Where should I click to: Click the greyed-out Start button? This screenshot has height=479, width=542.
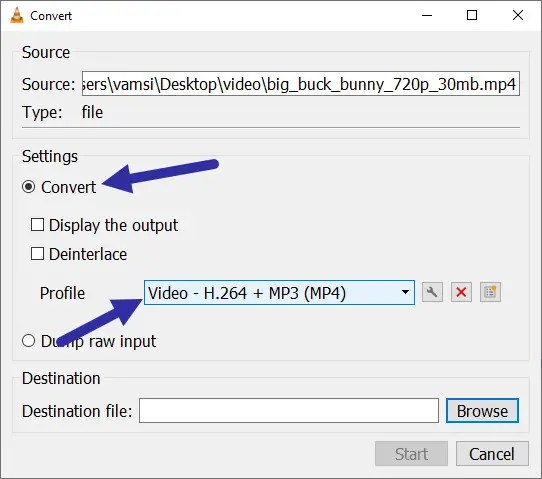[x=411, y=453]
